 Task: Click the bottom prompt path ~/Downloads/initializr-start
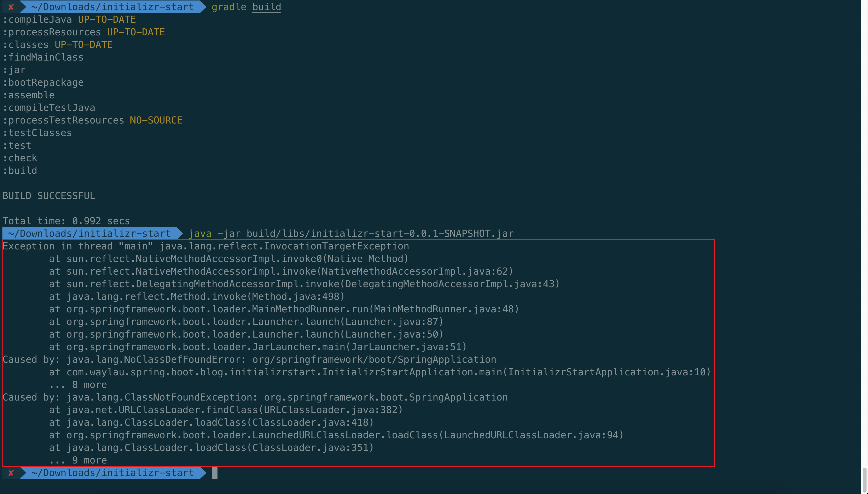(112, 473)
